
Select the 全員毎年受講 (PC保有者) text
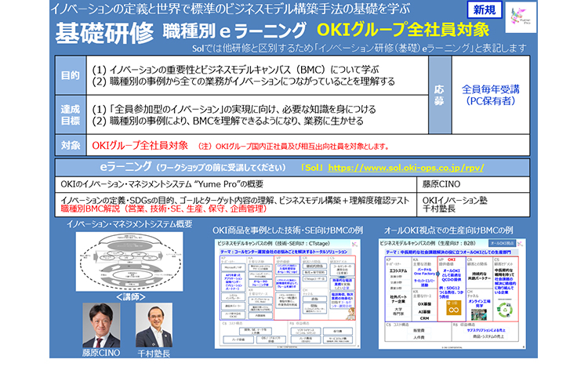coord(491,95)
